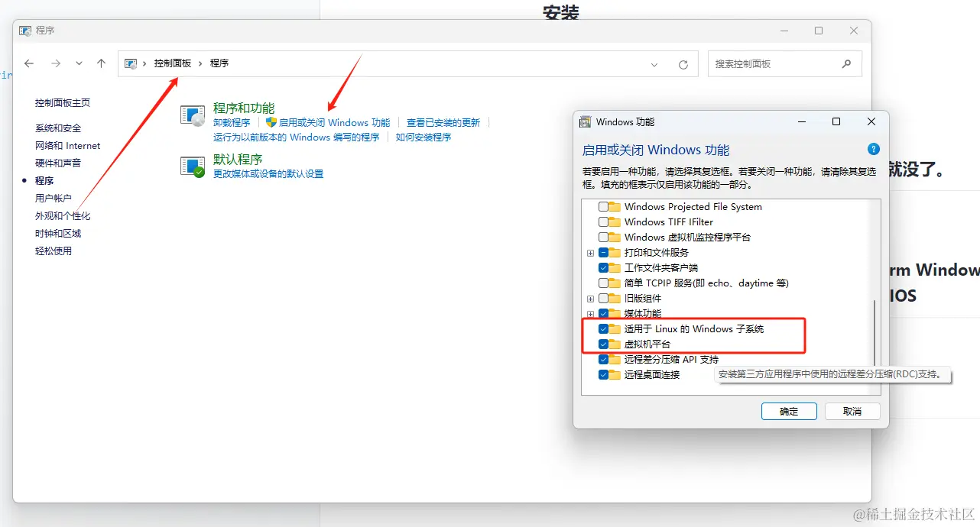Click the Control Panel icon in the address bar

(x=131, y=63)
